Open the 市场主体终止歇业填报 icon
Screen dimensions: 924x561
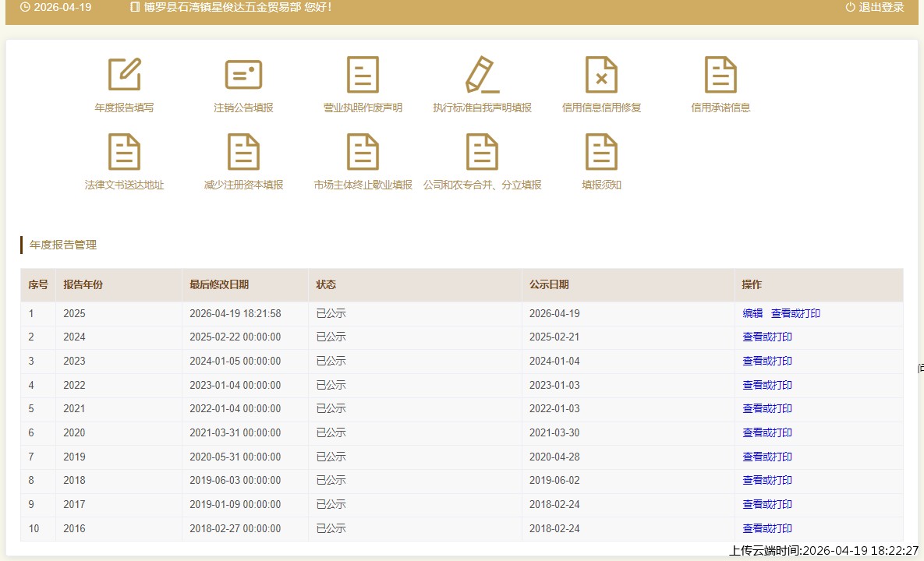click(363, 152)
